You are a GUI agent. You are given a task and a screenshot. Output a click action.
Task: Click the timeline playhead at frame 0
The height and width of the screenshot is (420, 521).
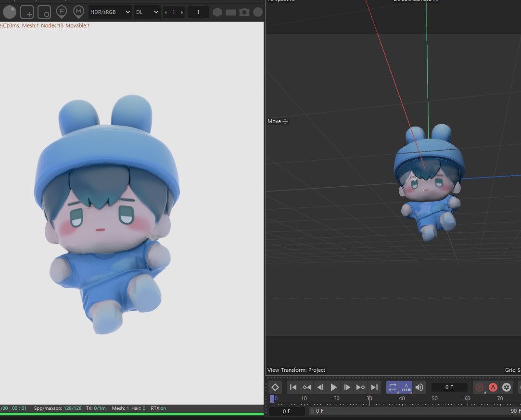[x=272, y=399]
